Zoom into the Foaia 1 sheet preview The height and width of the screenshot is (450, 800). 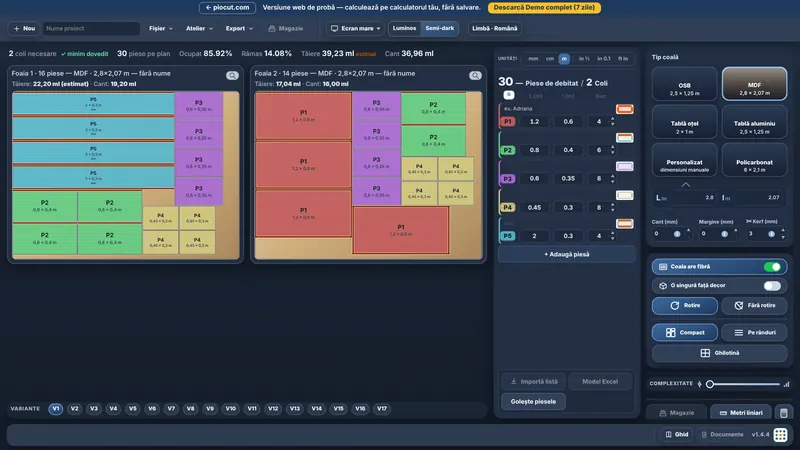pos(232,76)
